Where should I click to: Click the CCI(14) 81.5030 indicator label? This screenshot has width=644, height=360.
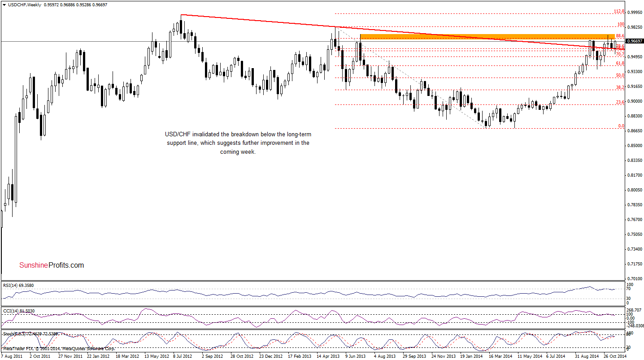click(19, 311)
